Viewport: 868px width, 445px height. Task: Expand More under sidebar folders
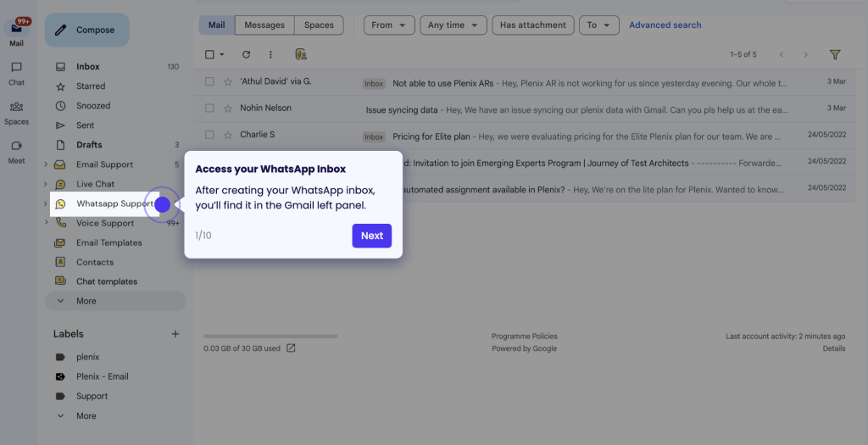pyautogui.click(x=115, y=301)
